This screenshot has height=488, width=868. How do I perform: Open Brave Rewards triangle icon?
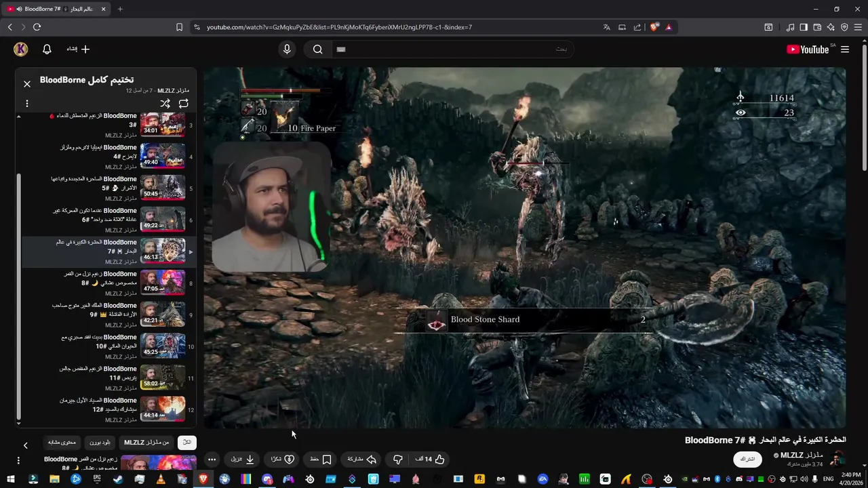(x=669, y=27)
